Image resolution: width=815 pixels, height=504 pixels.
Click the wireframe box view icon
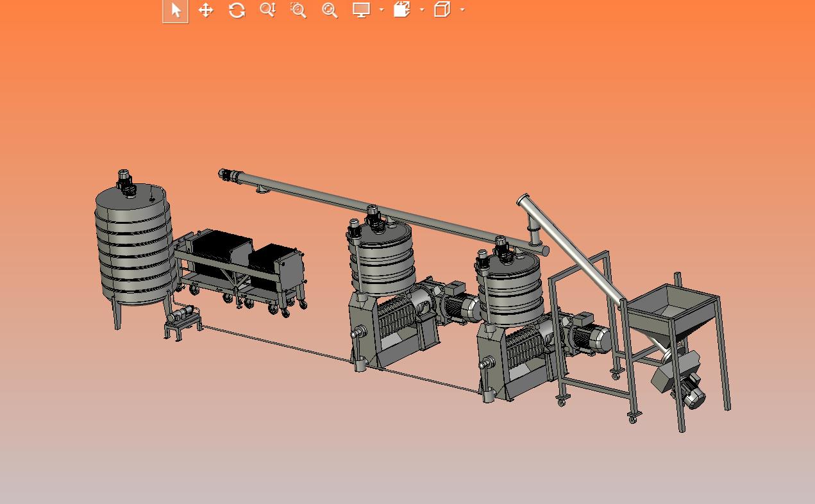tap(442, 9)
